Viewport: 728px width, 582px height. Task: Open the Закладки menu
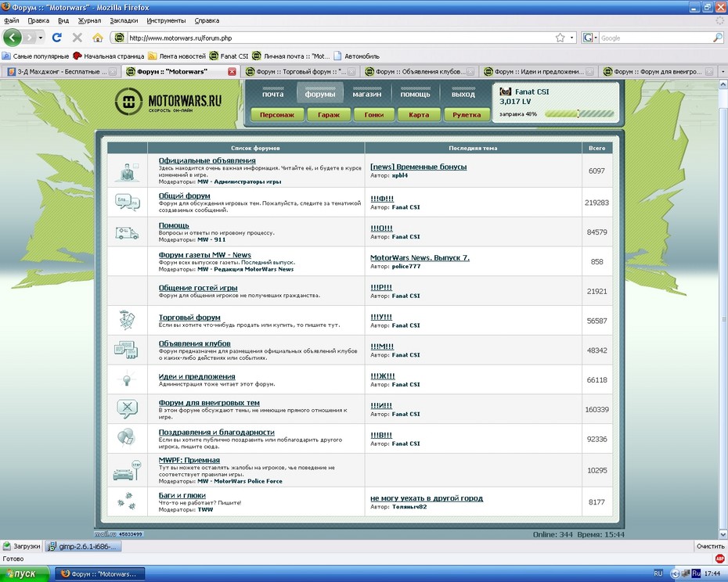[x=124, y=20]
